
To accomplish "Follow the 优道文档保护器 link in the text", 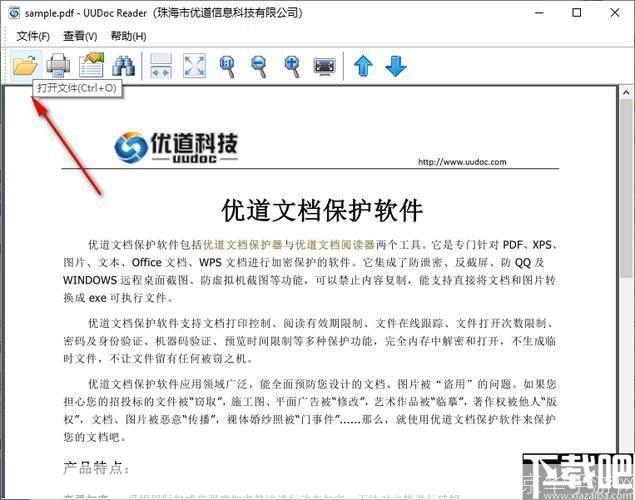I will click(243, 243).
